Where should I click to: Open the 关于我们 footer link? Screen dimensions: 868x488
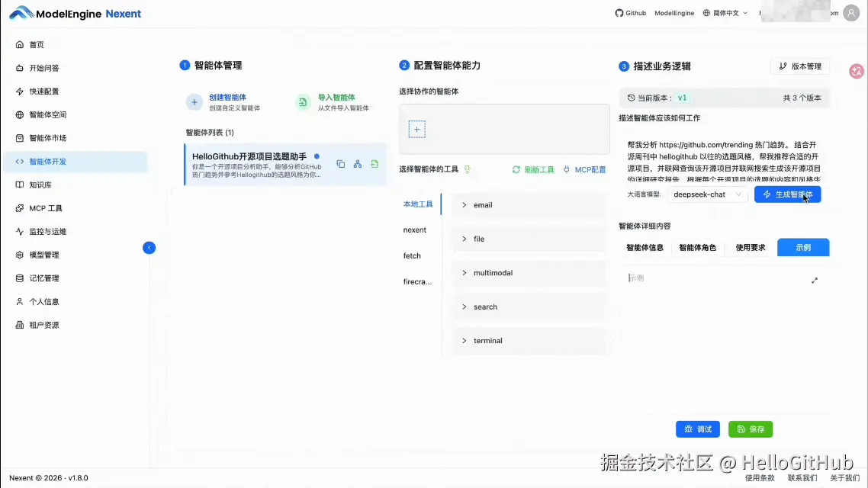(x=845, y=478)
